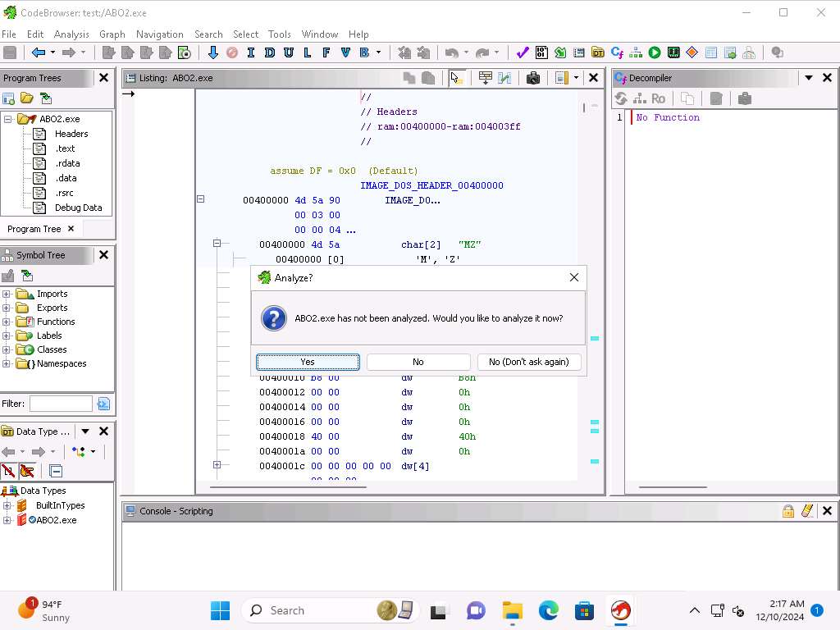Viewport: 840px width, 630px height.
Task: Expand the BuiltInTypes data type node
Action: pyautogui.click(x=7, y=505)
